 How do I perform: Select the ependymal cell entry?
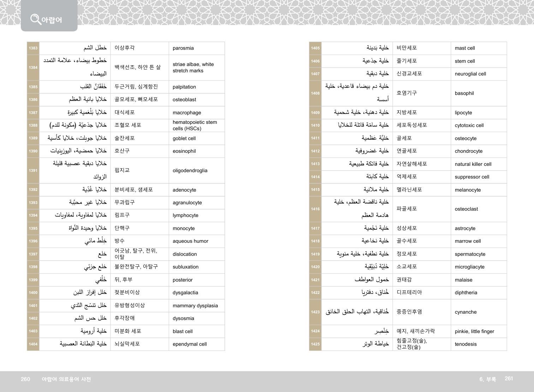(x=190, y=344)
